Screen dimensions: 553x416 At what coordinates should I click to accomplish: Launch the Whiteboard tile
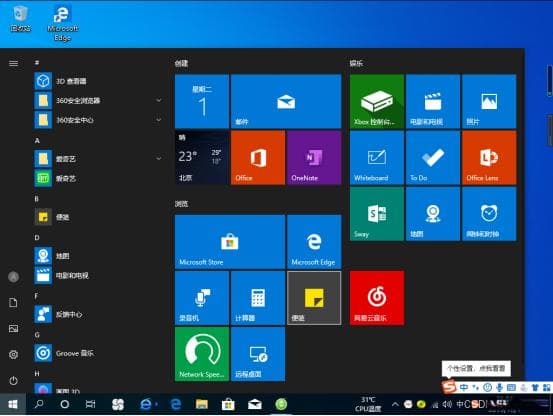pyautogui.click(x=377, y=158)
